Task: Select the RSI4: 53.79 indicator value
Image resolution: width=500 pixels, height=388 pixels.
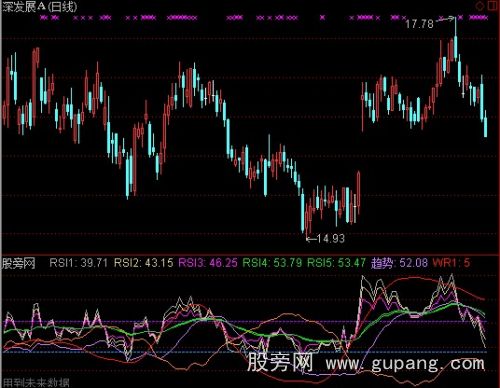Action: 272,263
